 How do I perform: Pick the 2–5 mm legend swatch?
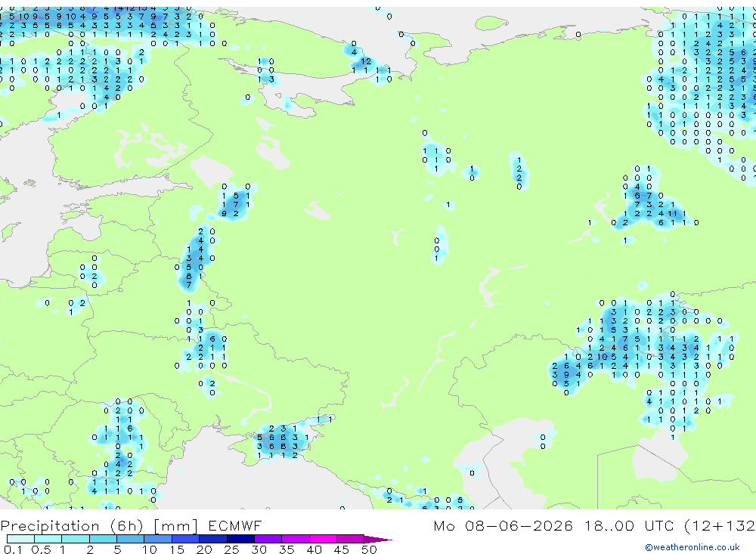103,539
